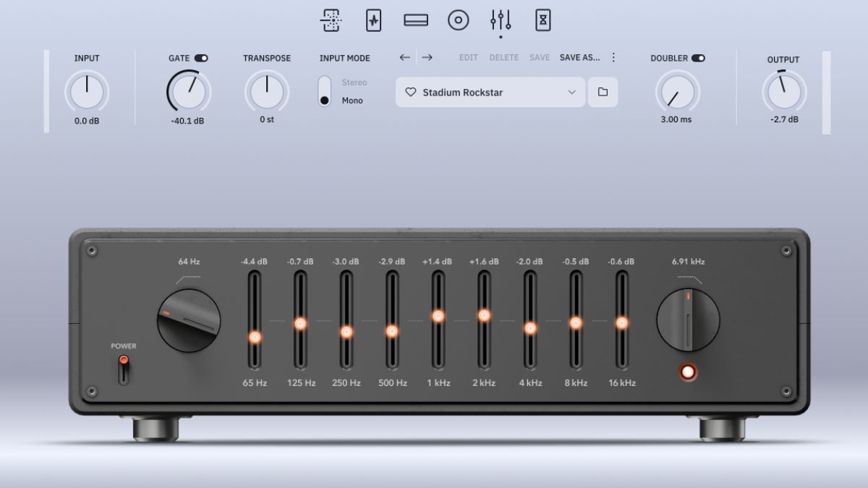Click the 8 kHz band slider handle
This screenshot has height=488, width=868.
tap(576, 323)
